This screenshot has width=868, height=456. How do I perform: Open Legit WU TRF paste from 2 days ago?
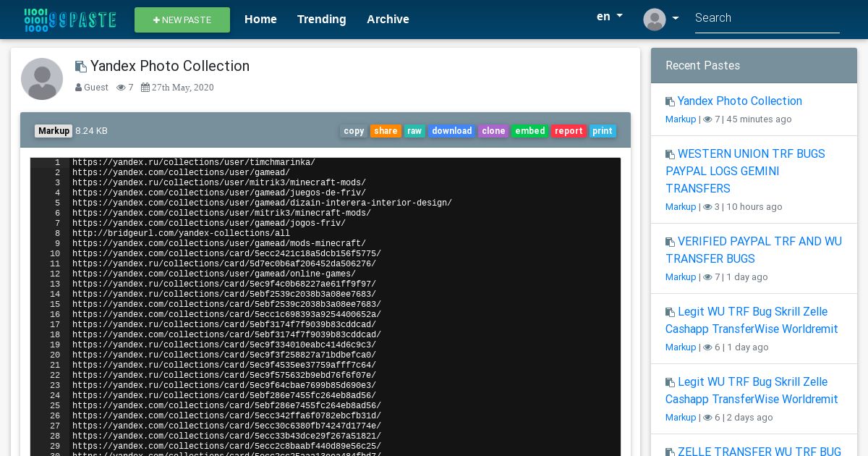click(752, 391)
